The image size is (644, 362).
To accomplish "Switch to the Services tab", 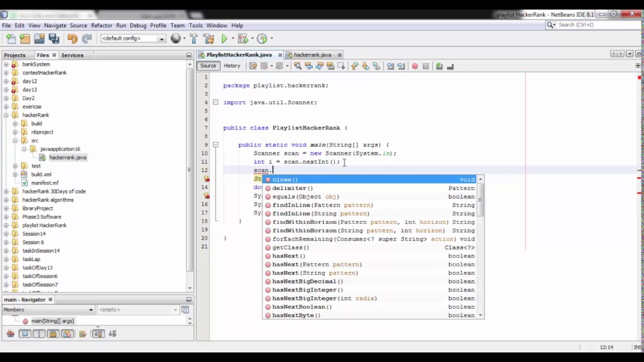I will tap(72, 55).
